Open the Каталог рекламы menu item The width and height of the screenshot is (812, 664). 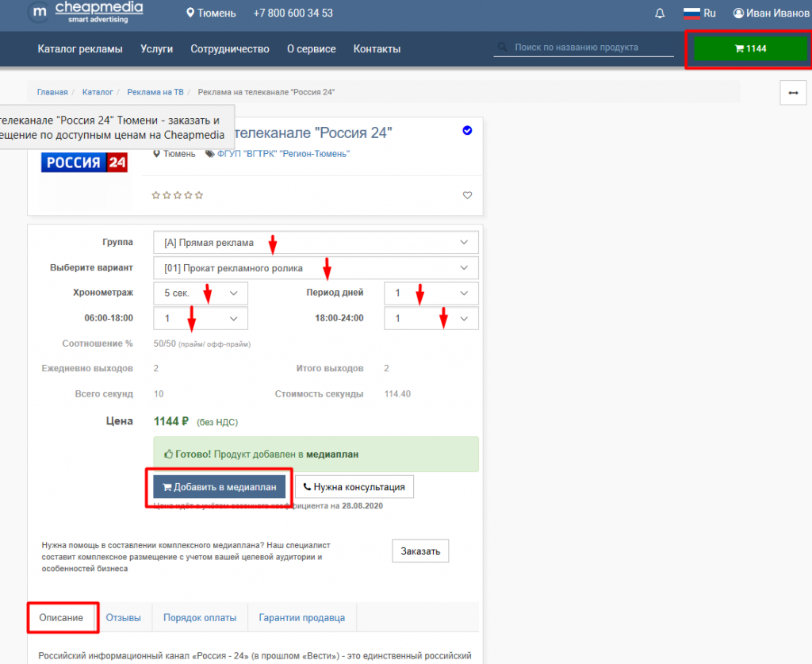80,49
